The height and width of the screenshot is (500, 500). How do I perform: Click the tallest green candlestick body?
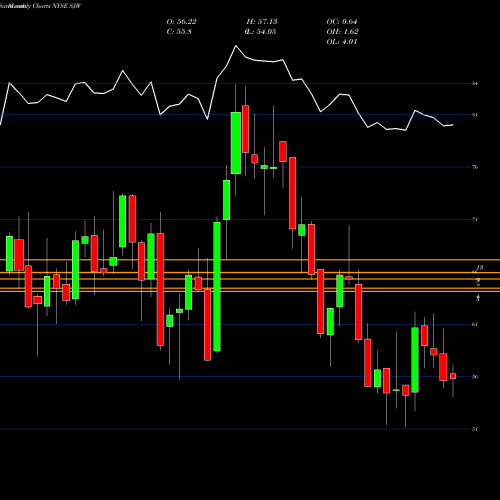click(x=217, y=287)
